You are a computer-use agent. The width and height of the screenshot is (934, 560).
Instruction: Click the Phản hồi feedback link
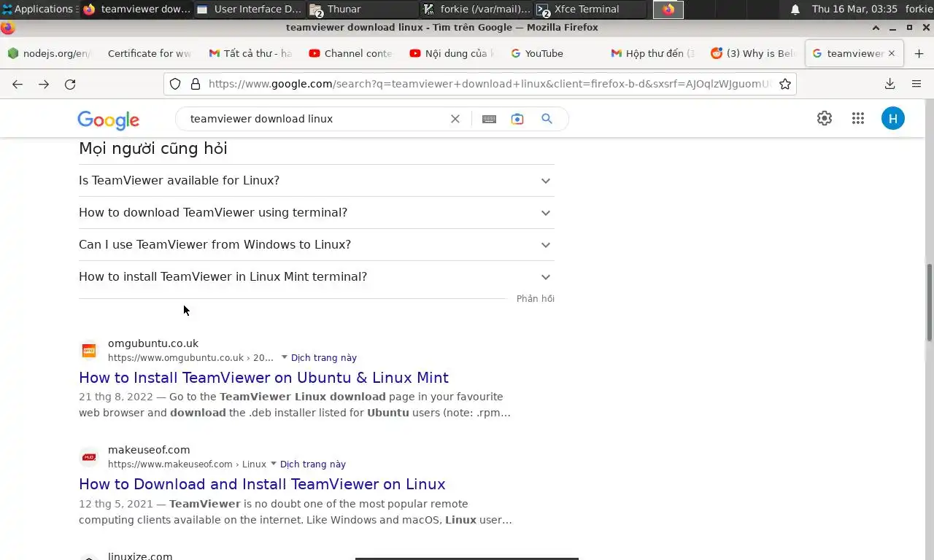point(536,299)
